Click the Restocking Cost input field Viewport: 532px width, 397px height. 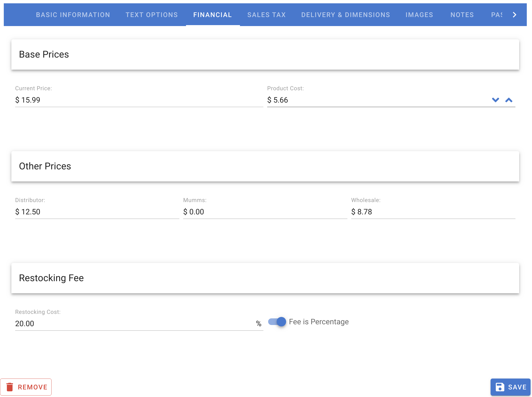pyautogui.click(x=120, y=324)
